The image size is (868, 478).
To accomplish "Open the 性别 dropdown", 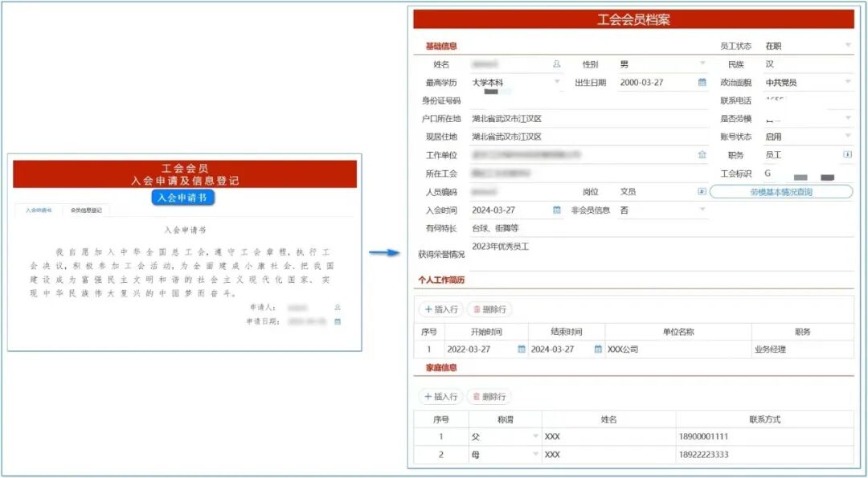I will 702,63.
